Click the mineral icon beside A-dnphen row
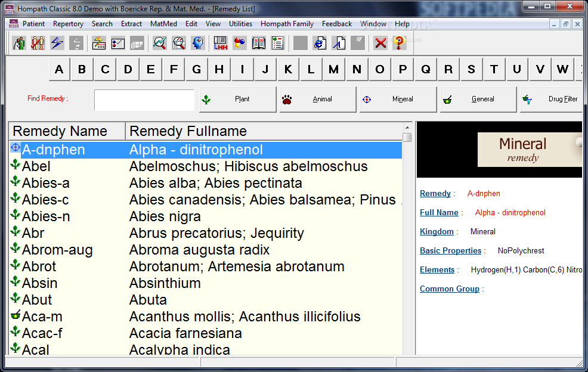This screenshot has height=372, width=588. pyautogui.click(x=16, y=147)
